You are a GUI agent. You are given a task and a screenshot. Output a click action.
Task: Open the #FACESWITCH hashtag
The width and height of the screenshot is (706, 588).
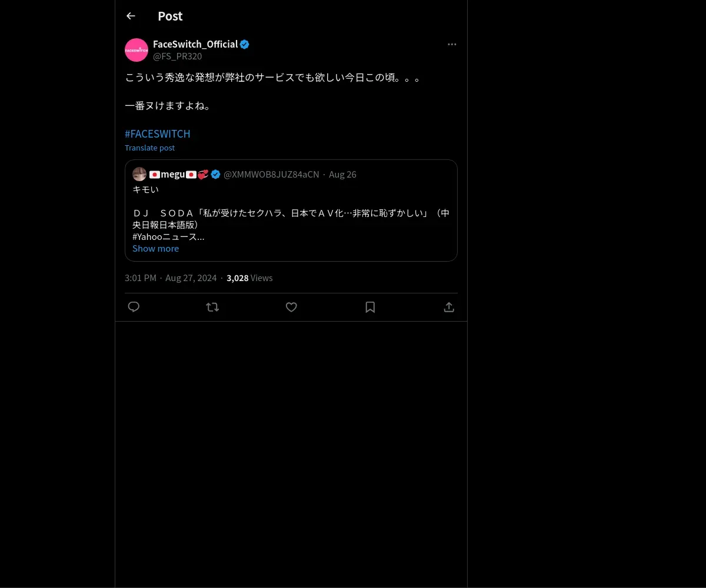[x=158, y=133]
